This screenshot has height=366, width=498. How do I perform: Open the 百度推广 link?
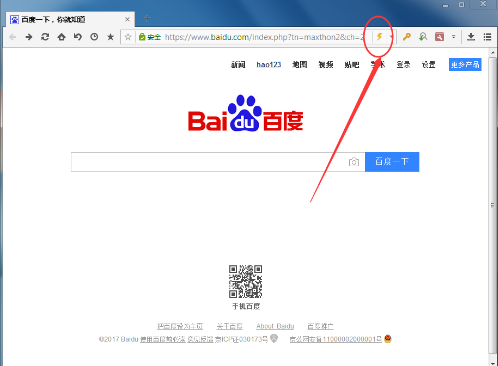point(320,326)
